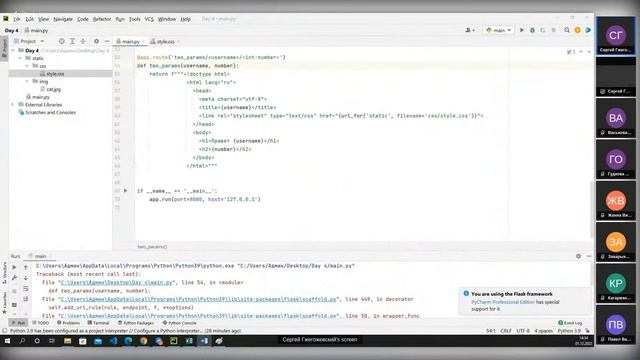640x360 pixels.
Task: Open Windows Start menu
Action: click(7, 341)
